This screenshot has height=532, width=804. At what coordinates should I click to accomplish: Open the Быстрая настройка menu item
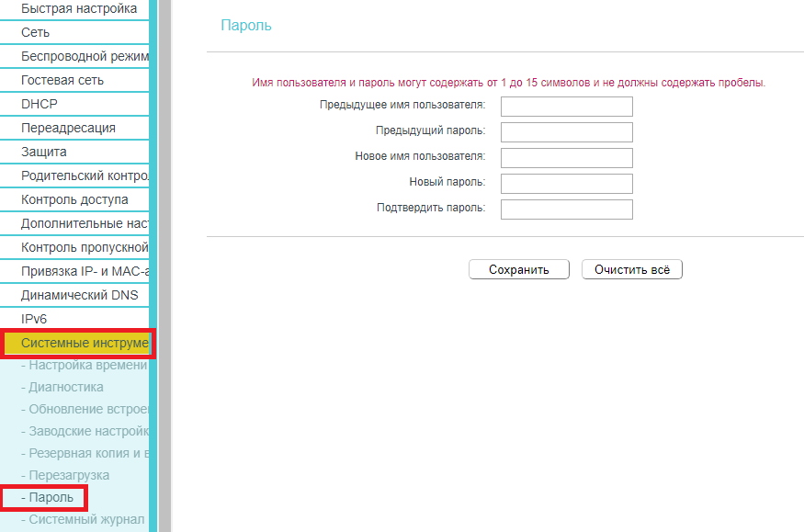[79, 9]
